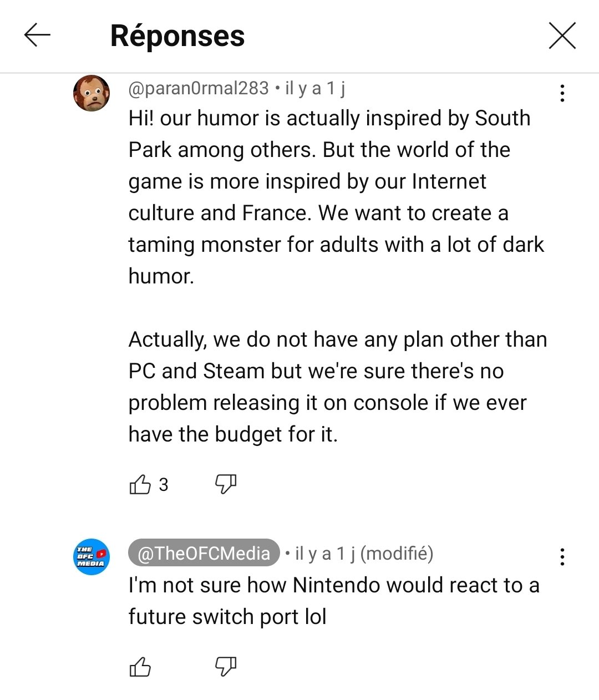This screenshot has height=700, width=599.
Task: Click the like count 3
Action: click(163, 485)
